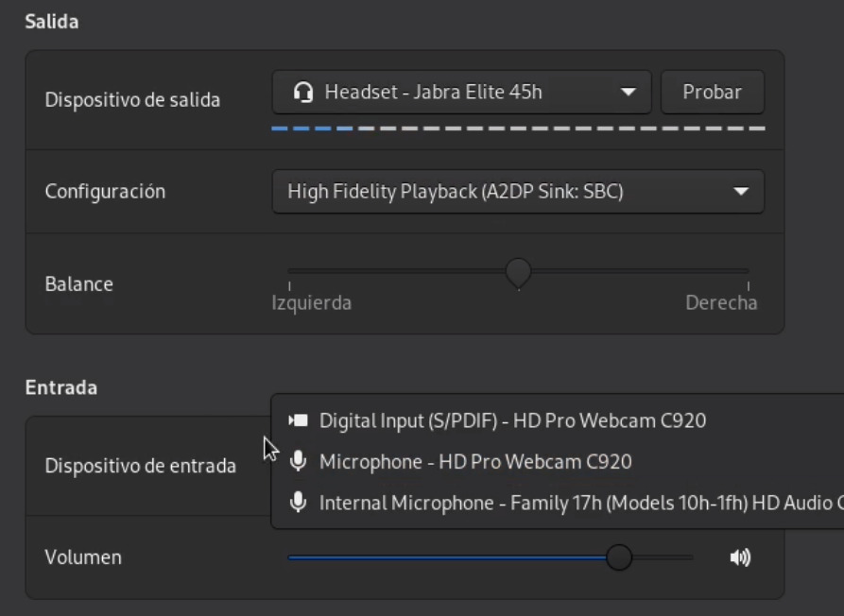Open the Dispositivo de salida dropdown arrow

click(x=628, y=92)
